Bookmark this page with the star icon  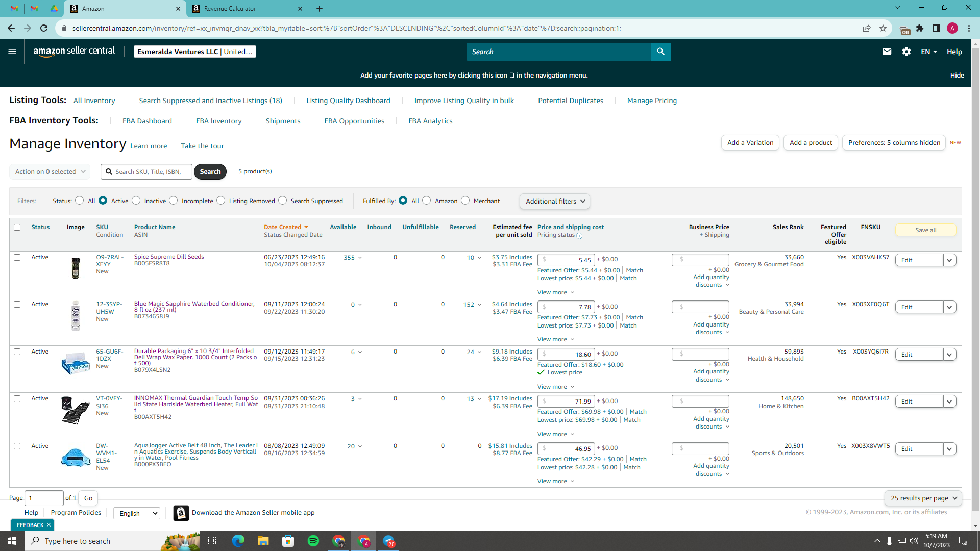pos(883,28)
